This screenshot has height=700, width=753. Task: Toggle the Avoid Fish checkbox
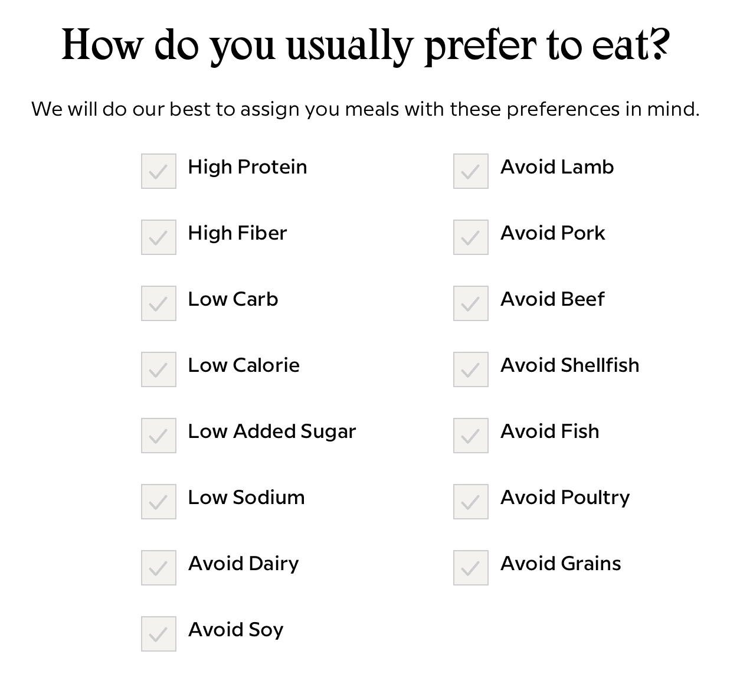click(471, 436)
